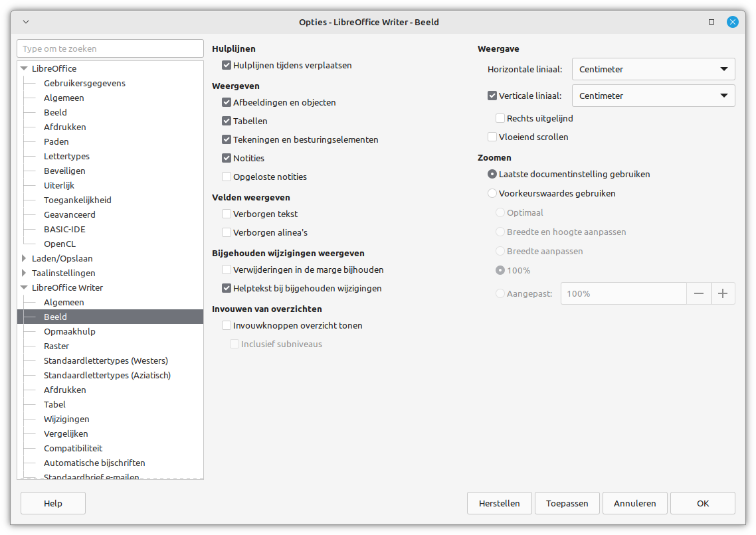Open the BASIC-IDE settings page
This screenshot has width=756, height=535.
[x=64, y=229]
